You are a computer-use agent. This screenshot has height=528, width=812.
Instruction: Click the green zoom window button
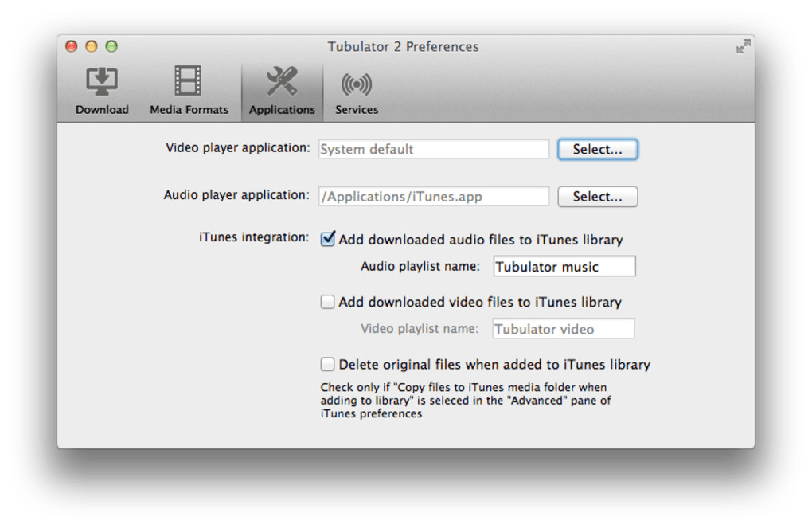(111, 47)
